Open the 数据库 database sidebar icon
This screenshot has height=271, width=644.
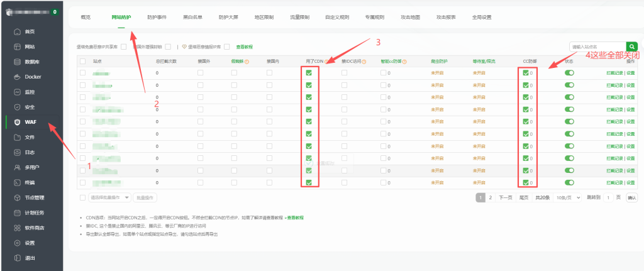17,62
